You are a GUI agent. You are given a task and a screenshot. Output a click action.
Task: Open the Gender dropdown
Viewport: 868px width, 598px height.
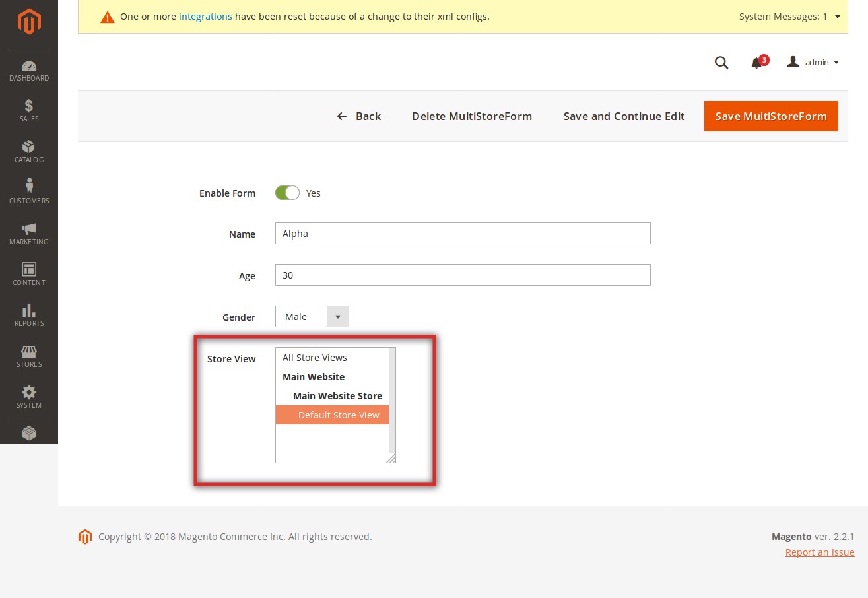click(312, 317)
